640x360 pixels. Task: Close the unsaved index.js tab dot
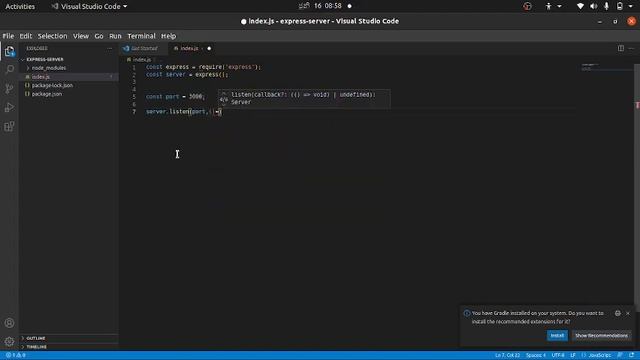(209, 48)
